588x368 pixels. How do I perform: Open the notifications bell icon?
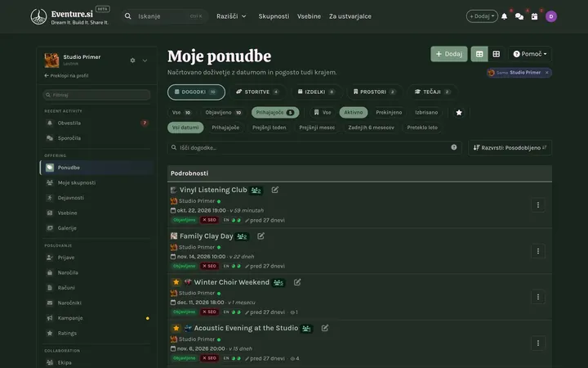505,16
